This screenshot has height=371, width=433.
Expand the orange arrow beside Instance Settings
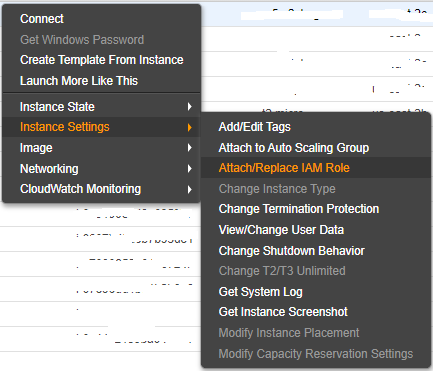pyautogui.click(x=189, y=127)
